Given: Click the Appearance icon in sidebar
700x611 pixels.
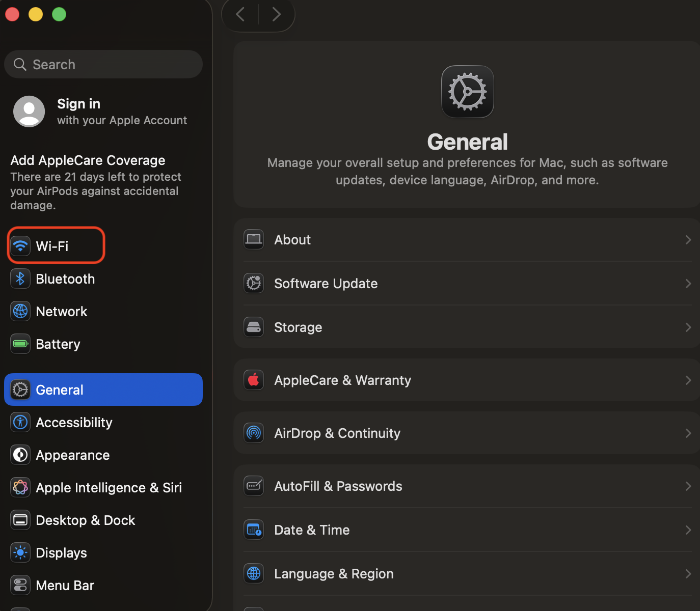Looking at the screenshot, I should (20, 455).
